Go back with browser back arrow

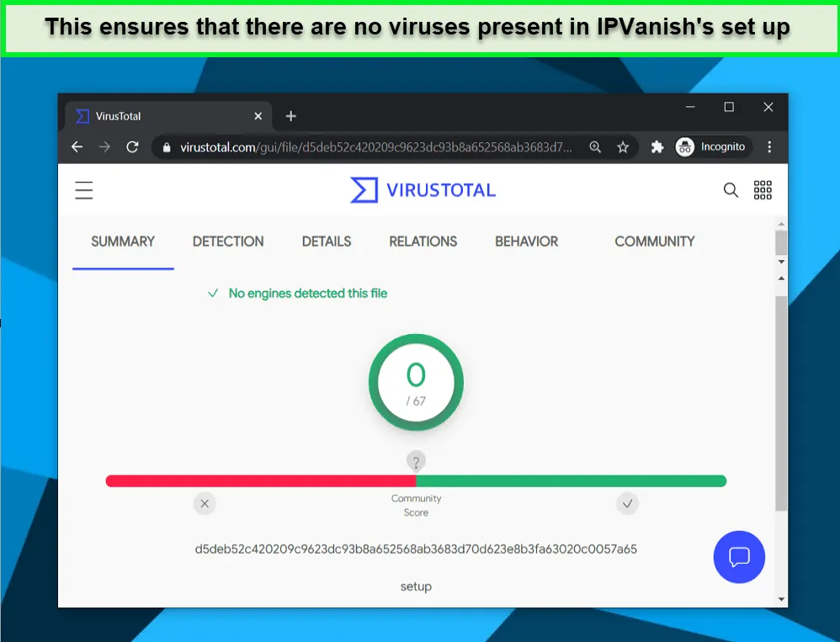click(x=77, y=146)
